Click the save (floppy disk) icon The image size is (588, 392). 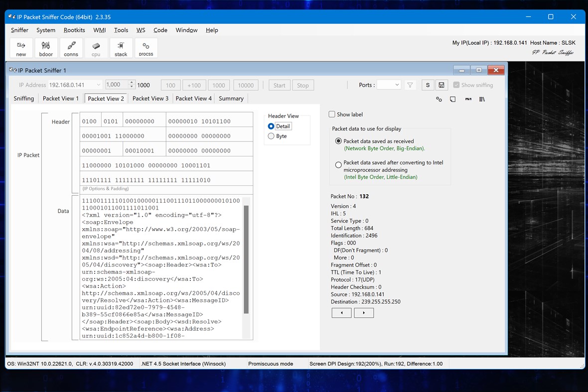click(441, 85)
